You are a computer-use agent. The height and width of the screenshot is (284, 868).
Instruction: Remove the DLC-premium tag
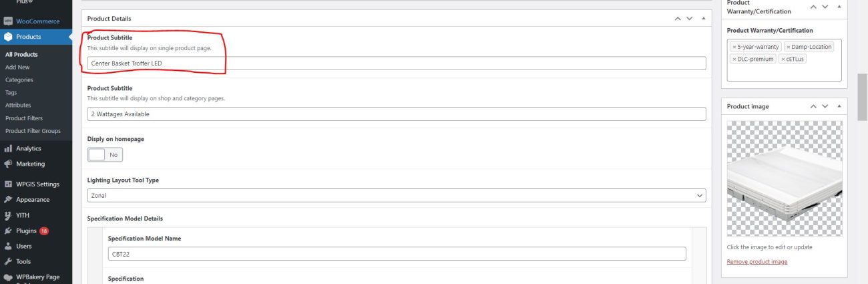(734, 59)
